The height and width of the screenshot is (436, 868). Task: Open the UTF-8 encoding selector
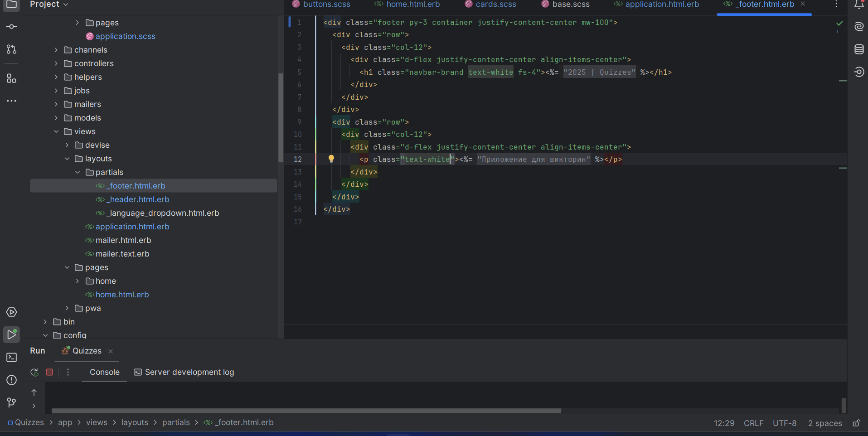(785, 423)
